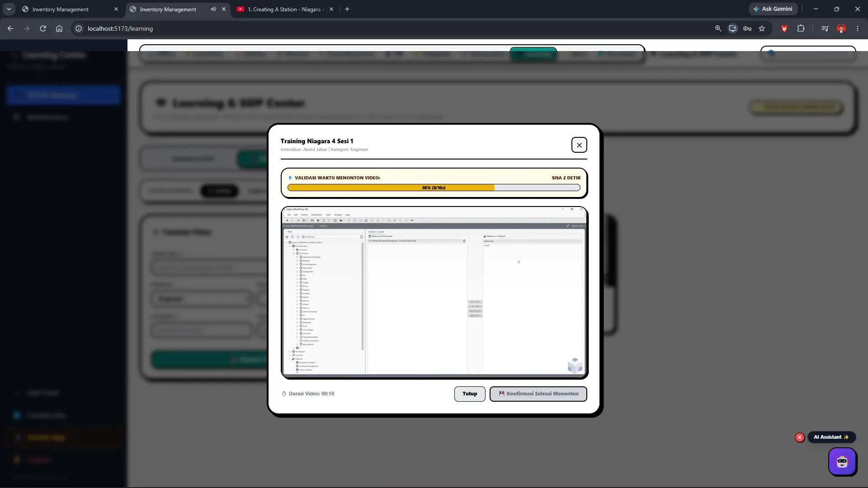
Task: Open a new browser tab
Action: coord(347,9)
